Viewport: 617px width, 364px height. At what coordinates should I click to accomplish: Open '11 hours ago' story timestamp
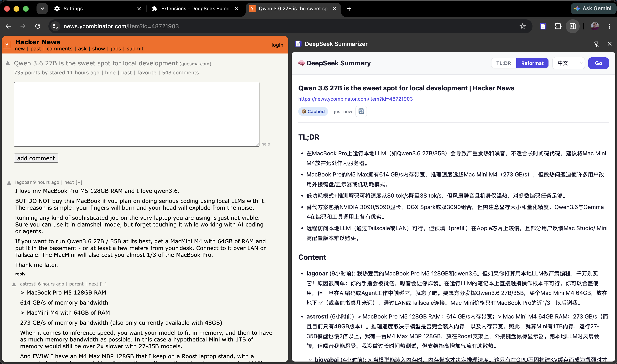83,73
